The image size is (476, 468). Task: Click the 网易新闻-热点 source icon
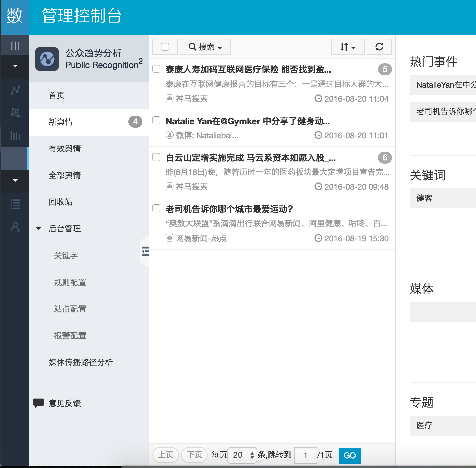(x=170, y=238)
